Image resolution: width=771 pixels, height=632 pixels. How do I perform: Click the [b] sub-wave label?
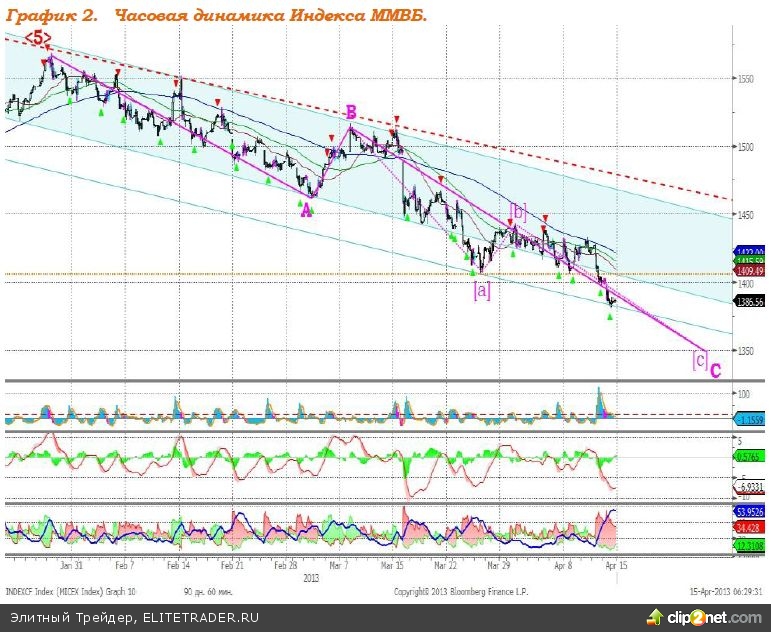coord(518,211)
